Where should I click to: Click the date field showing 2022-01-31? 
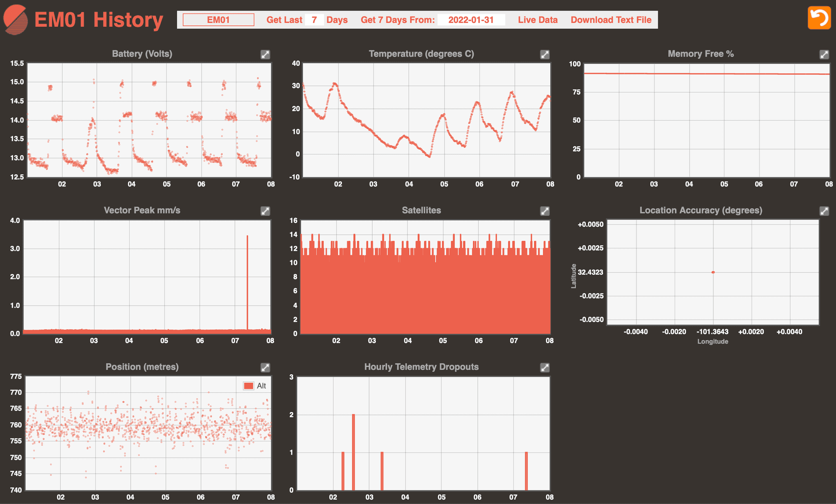tap(471, 20)
